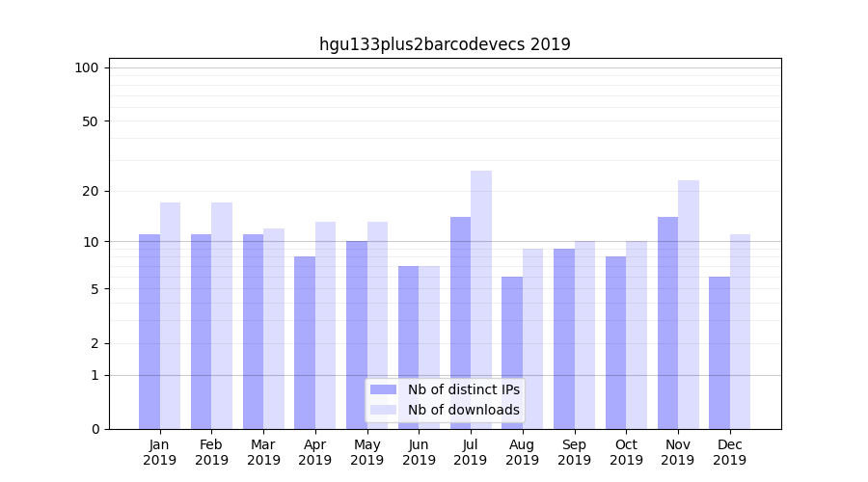The height and width of the screenshot is (482, 868).
Task: Select the Dec 2019 x-axis label
Action: (730, 452)
